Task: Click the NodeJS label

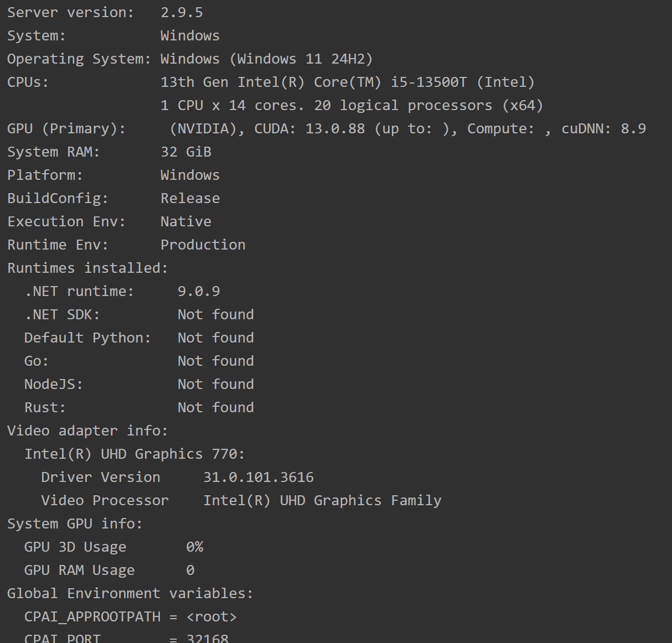Action: (53, 384)
